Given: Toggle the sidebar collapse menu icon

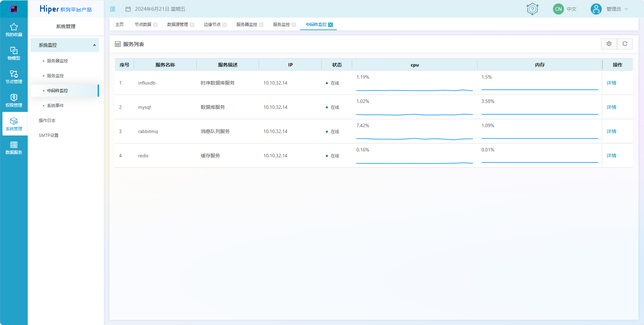Looking at the screenshot, I should tap(113, 9).
